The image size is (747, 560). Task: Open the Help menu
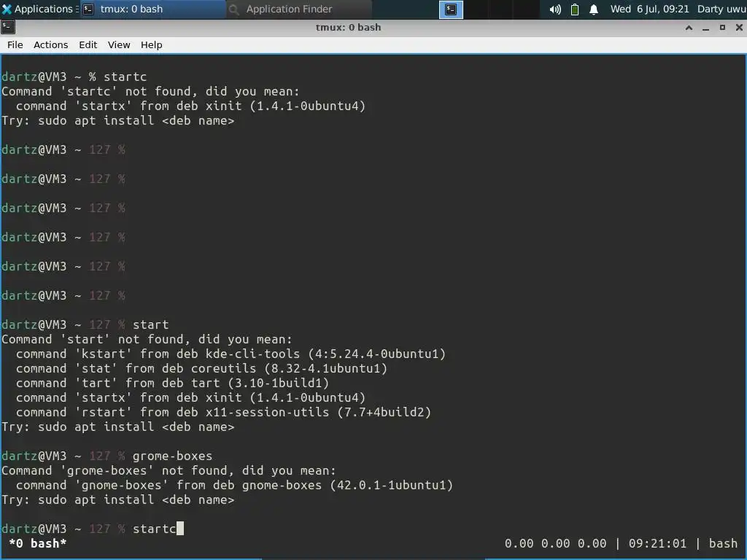tap(152, 44)
